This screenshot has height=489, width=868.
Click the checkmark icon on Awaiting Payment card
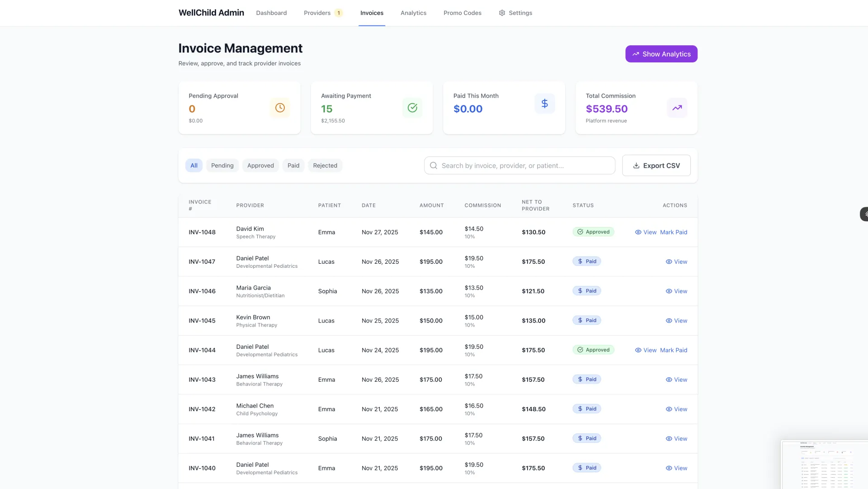pos(412,108)
